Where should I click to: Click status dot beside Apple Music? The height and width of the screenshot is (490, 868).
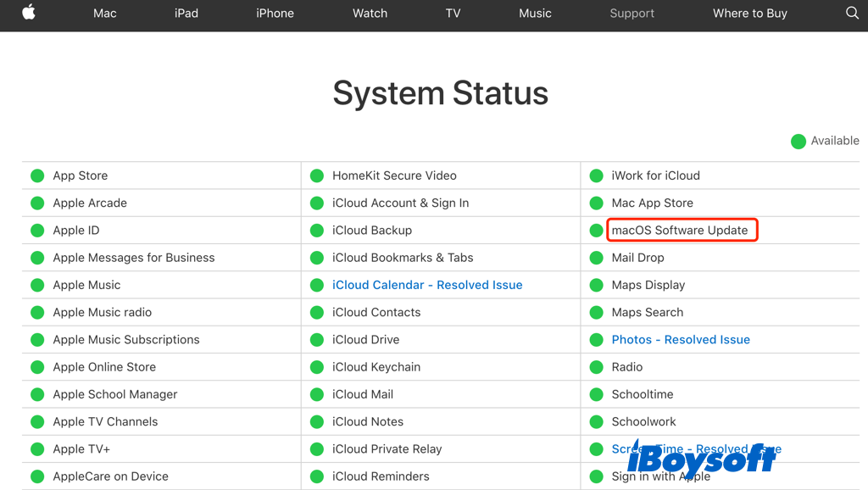(x=37, y=285)
